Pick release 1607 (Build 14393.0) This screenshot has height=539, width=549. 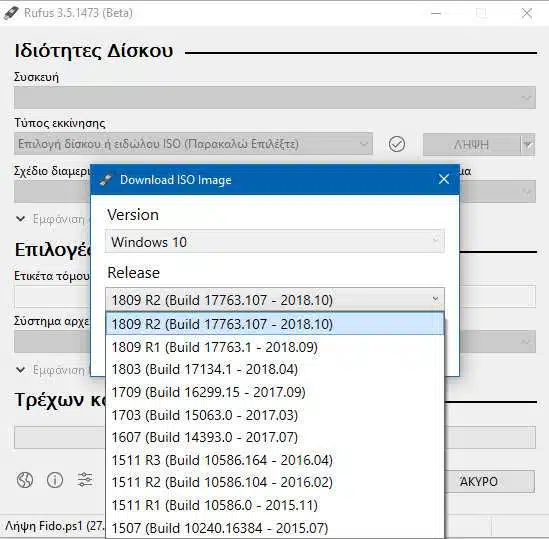pyautogui.click(x=275, y=437)
